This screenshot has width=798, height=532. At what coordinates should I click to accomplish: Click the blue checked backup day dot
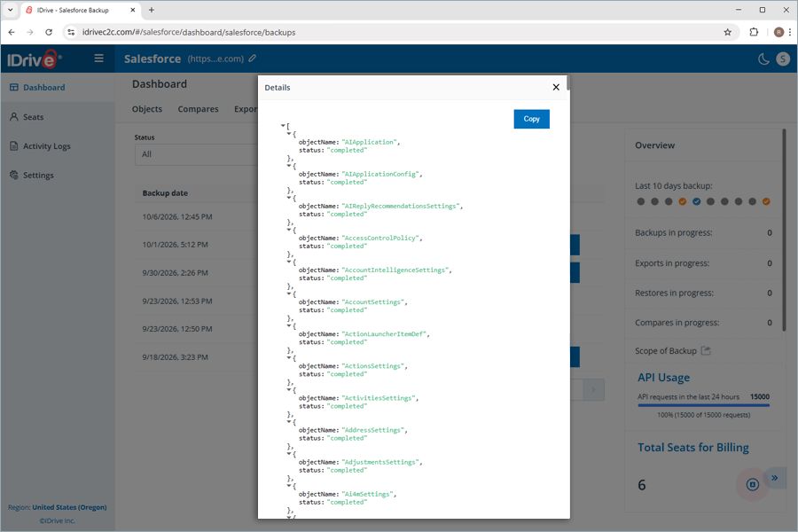click(696, 201)
